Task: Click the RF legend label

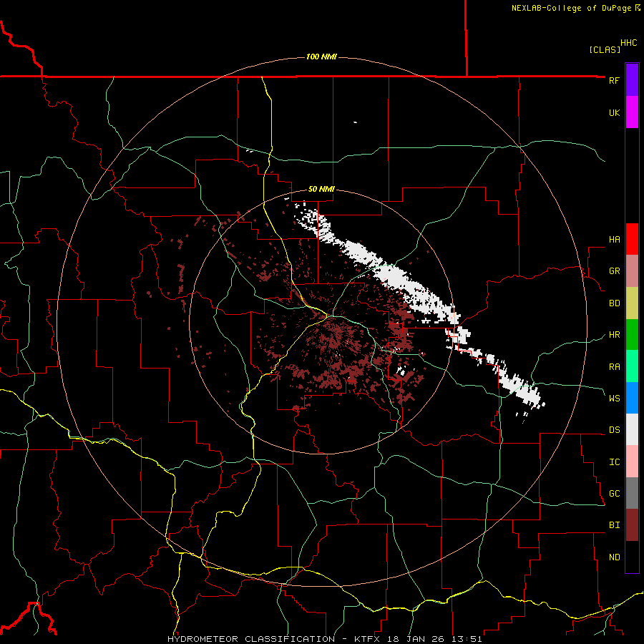Action: tap(614, 80)
